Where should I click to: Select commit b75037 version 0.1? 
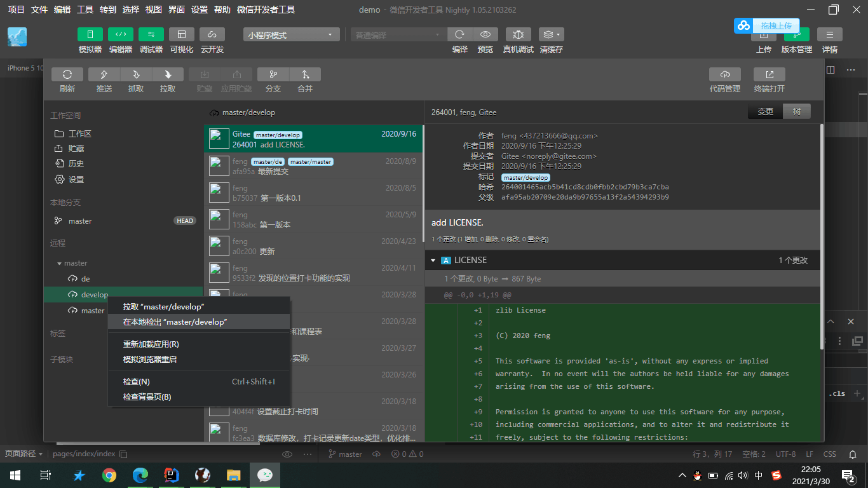[x=314, y=193]
